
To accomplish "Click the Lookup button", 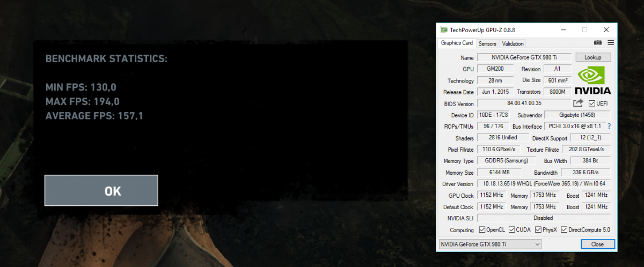I will click(593, 57).
